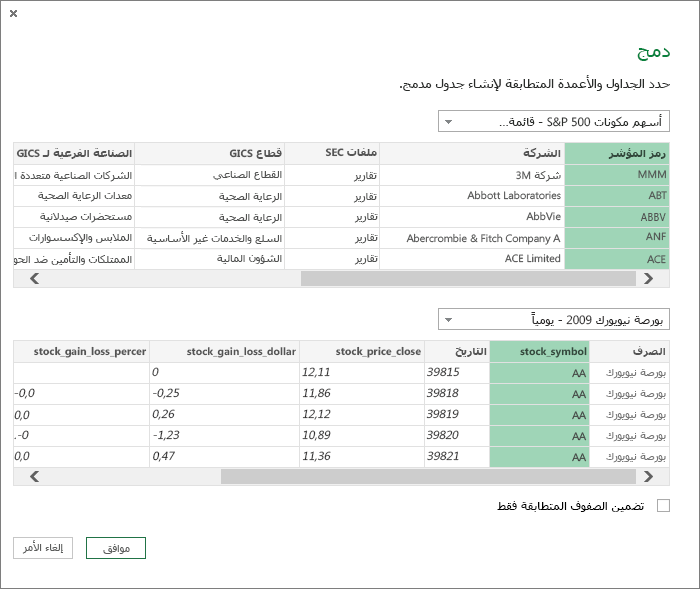Click the date cell 39819
Image resolution: width=700 pixels, height=589 pixels.
click(457, 414)
